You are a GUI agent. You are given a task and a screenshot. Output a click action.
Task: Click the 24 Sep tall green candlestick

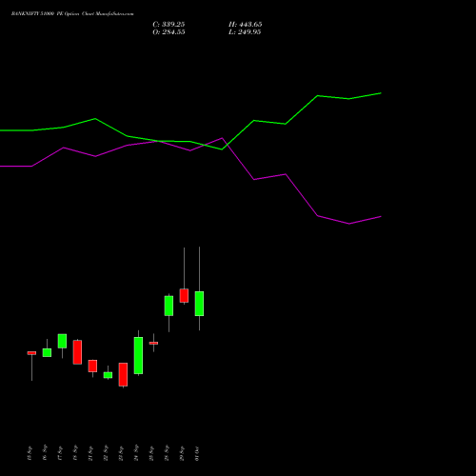coord(138,355)
